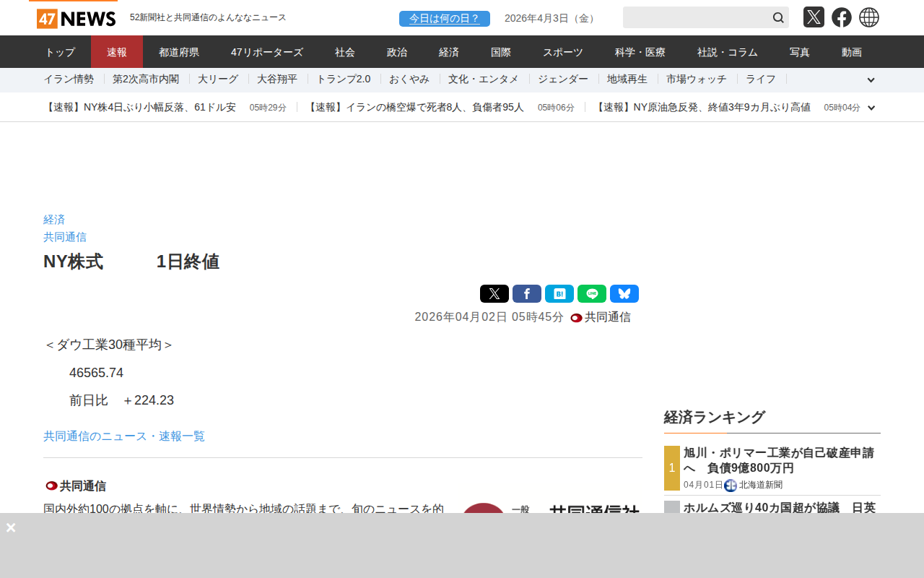Click the 47NEWS logo
924x578 pixels.
tap(76, 18)
